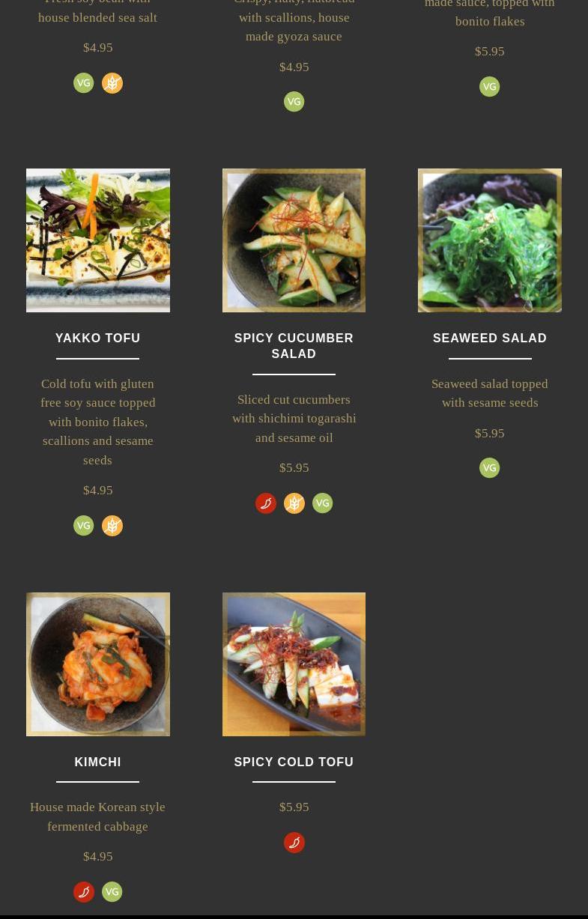Viewport: 588px width, 919px height.
Task: Select the Spicy Cold Tofu title
Action: [294, 762]
